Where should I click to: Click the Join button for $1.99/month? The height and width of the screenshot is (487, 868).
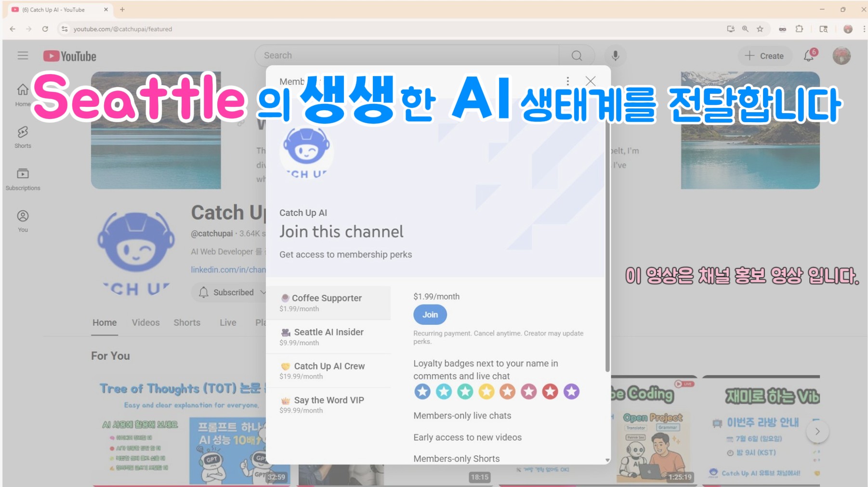click(430, 315)
